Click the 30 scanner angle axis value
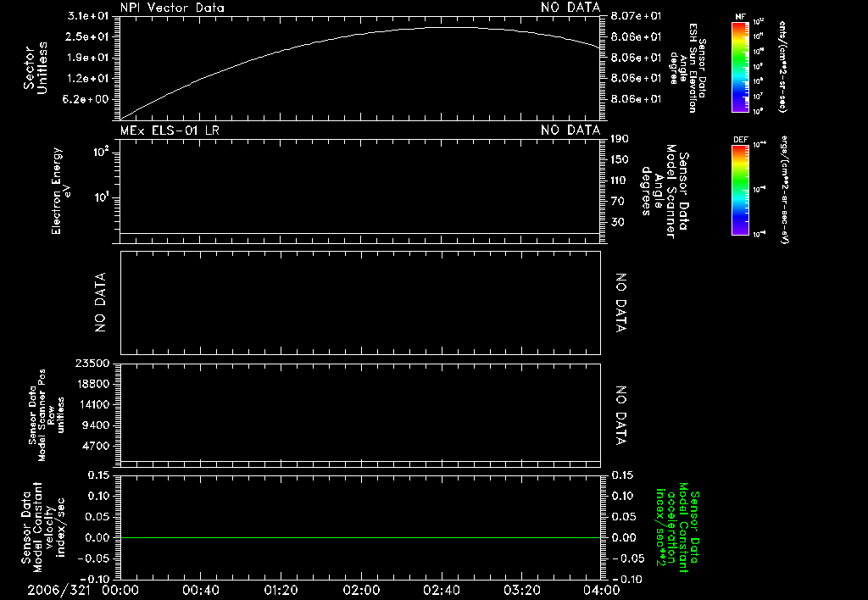 (x=617, y=222)
